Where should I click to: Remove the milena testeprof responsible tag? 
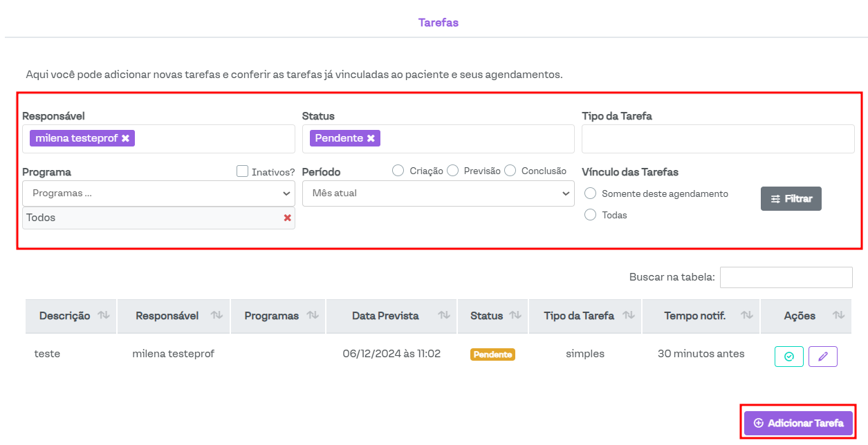click(x=125, y=138)
